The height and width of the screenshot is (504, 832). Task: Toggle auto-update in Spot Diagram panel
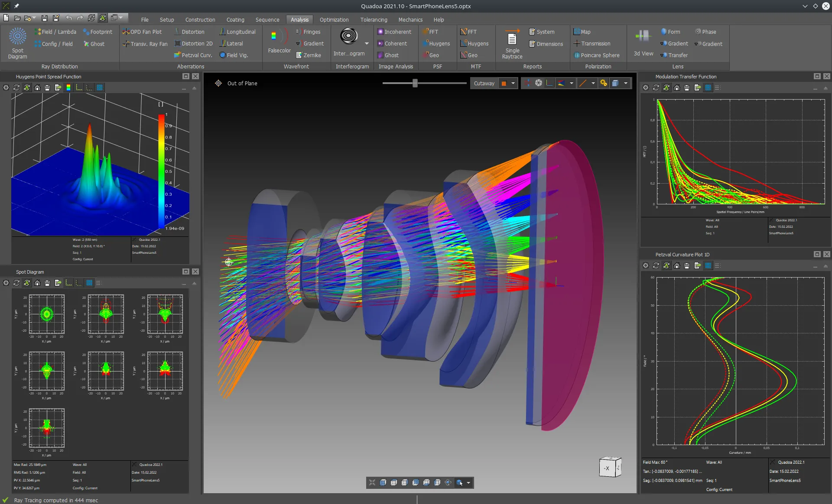[x=27, y=283]
